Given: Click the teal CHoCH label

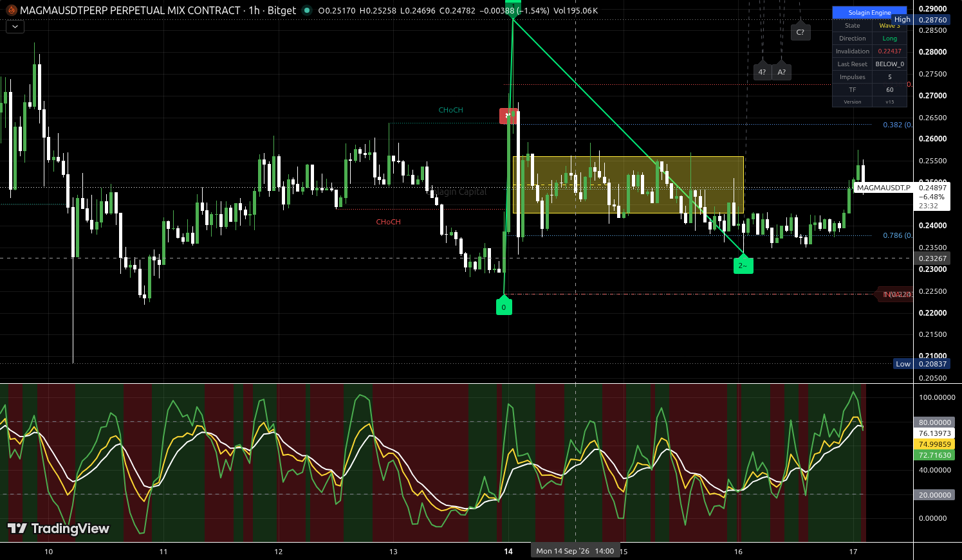Looking at the screenshot, I should (450, 110).
